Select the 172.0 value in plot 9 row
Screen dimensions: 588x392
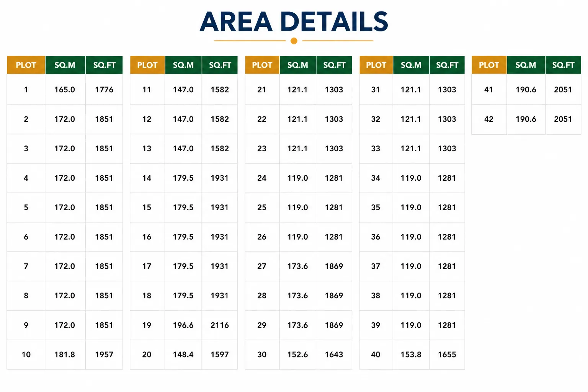[x=65, y=325]
